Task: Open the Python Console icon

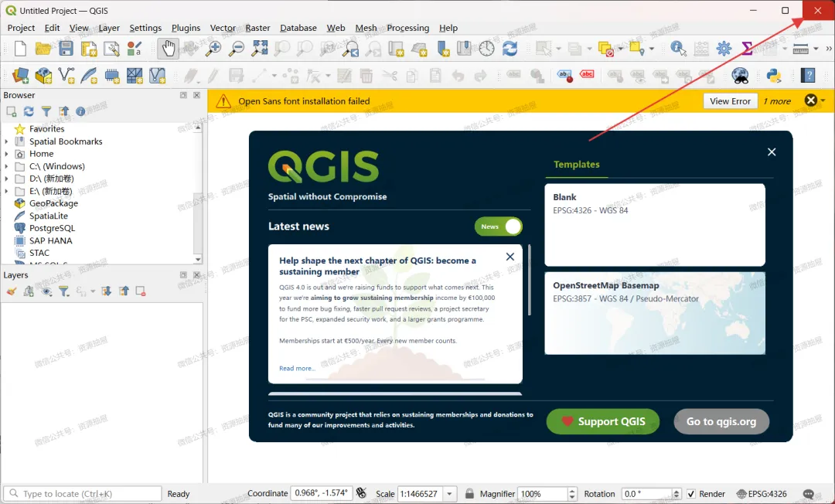Action: tap(774, 76)
